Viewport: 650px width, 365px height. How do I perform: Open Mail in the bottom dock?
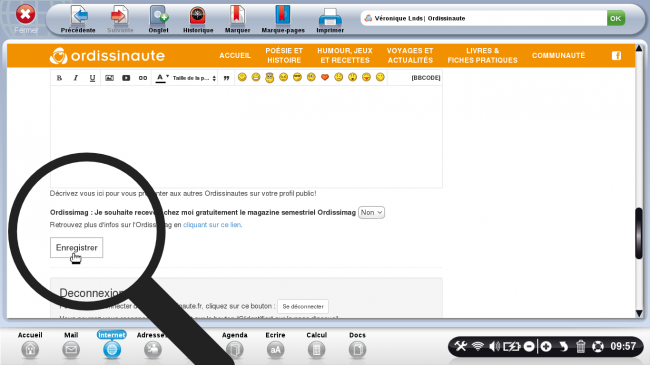tap(71, 345)
